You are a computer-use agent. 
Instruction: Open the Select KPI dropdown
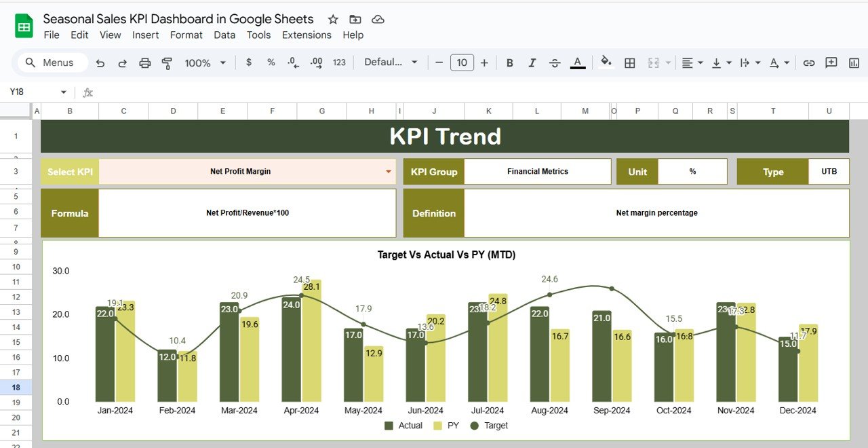click(388, 172)
